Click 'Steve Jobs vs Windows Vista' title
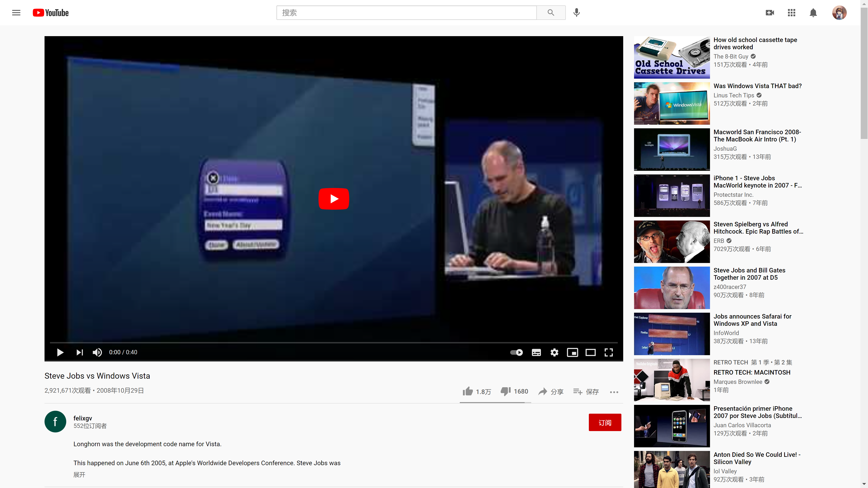 click(97, 376)
